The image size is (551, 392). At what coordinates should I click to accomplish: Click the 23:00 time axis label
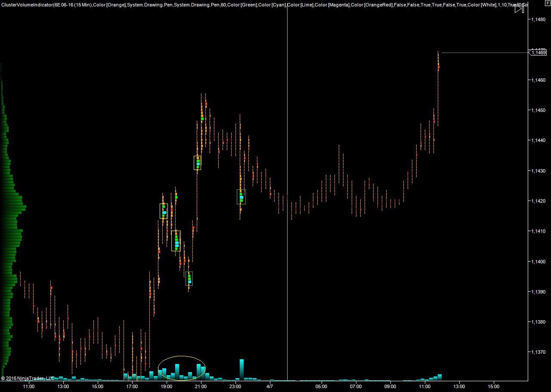235,386
